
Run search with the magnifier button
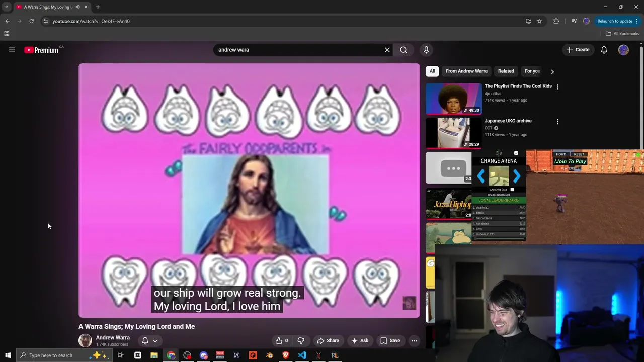404,50
